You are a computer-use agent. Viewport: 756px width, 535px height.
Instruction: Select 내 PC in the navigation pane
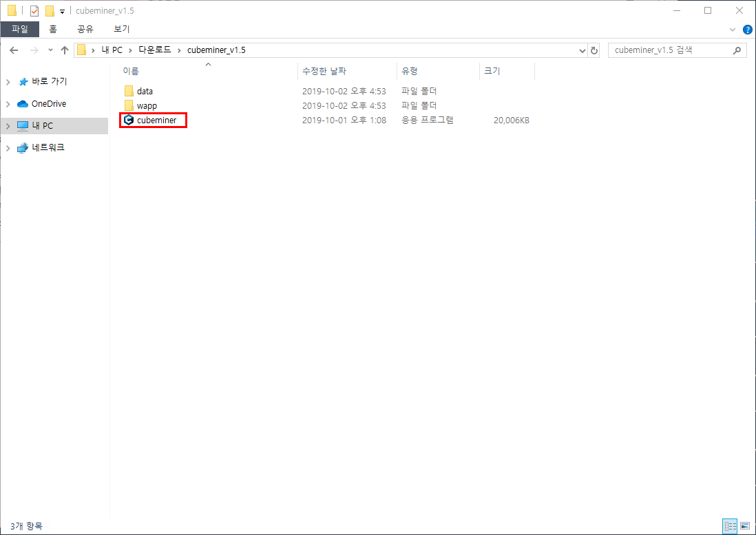43,126
